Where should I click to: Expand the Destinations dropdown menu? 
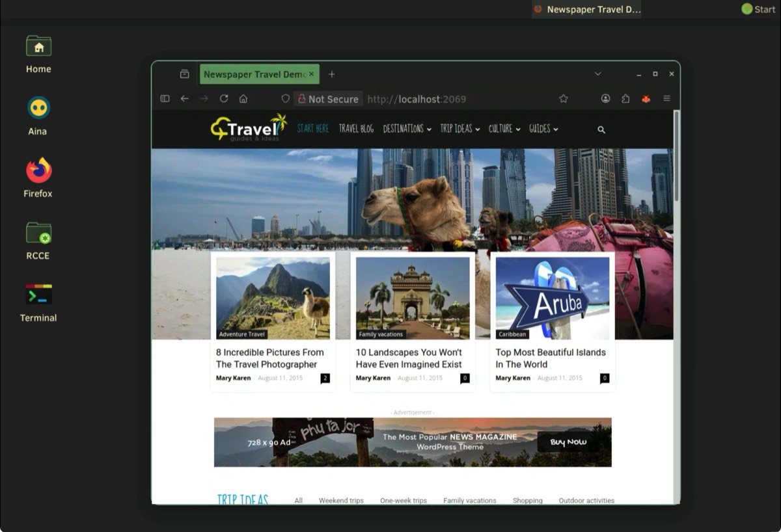pos(407,129)
